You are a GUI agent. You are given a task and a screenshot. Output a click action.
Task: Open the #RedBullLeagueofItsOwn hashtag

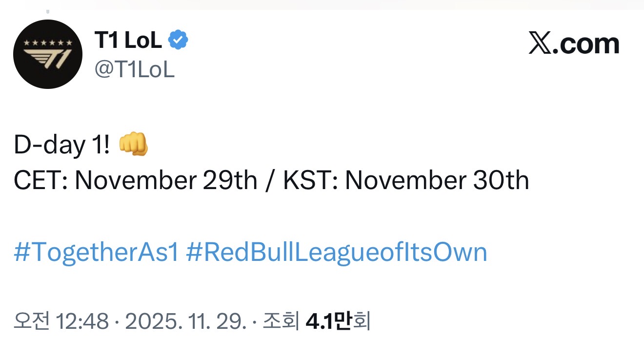337,253
